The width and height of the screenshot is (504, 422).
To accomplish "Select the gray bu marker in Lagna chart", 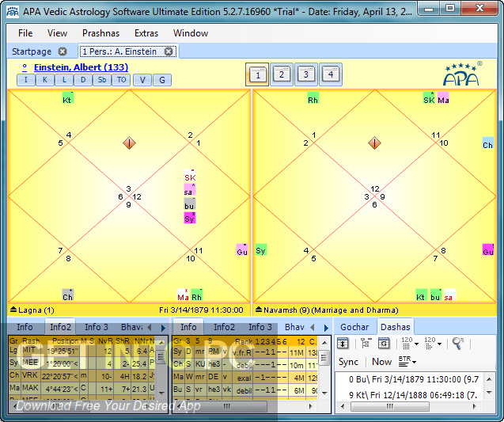I will point(190,204).
